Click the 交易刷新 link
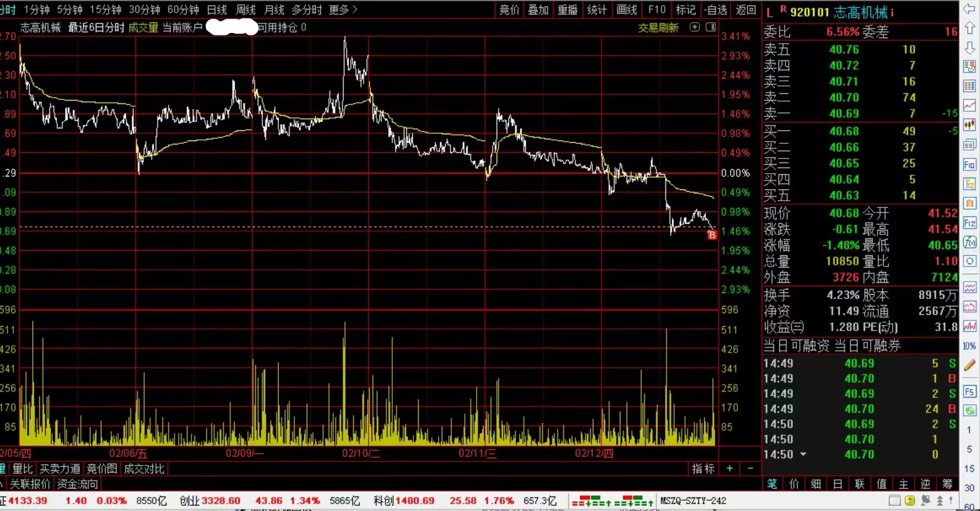This screenshot has height=511, width=980. click(658, 28)
